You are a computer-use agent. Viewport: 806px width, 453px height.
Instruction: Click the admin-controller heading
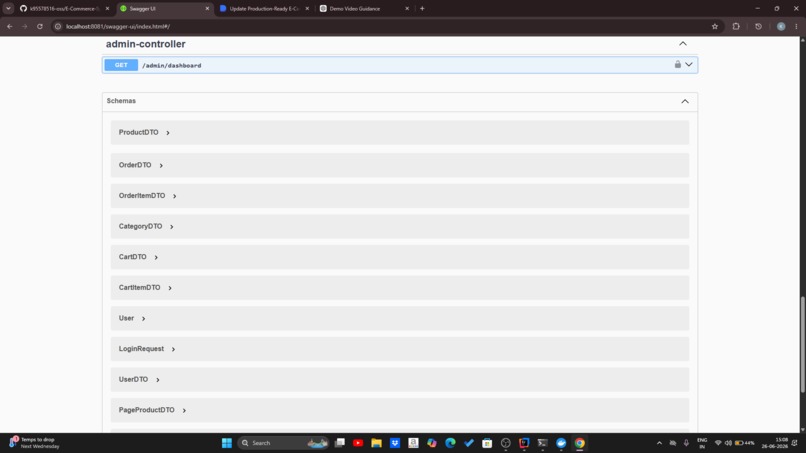(x=145, y=44)
